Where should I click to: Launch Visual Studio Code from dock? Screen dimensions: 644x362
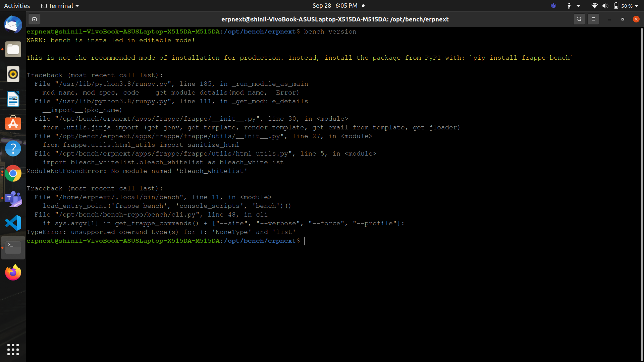(x=13, y=223)
